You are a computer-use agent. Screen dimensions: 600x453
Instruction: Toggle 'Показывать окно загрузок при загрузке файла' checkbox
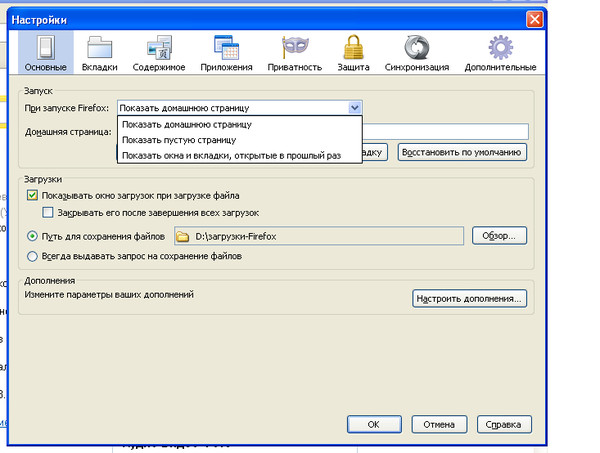[32, 196]
